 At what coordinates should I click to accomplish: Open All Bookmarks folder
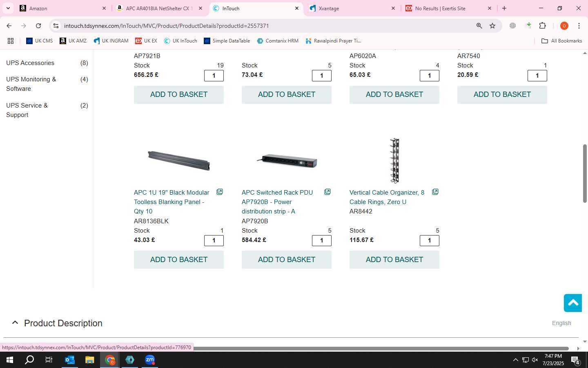point(561,41)
